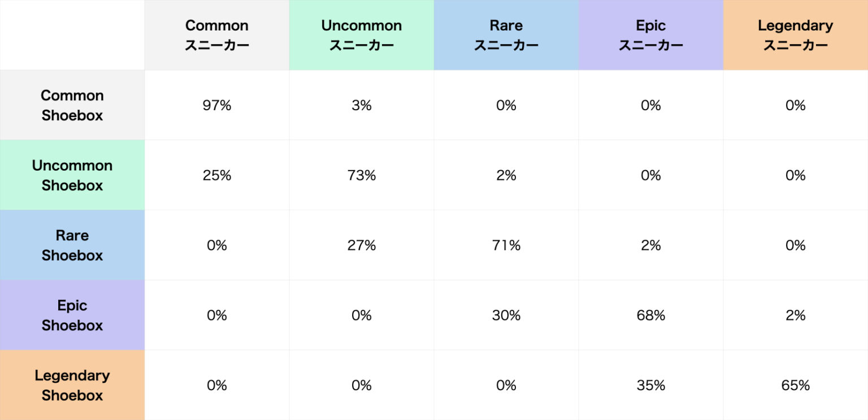The image size is (868, 420).
Task: Click the Uncommon Shoebox row header
Action: (x=72, y=175)
